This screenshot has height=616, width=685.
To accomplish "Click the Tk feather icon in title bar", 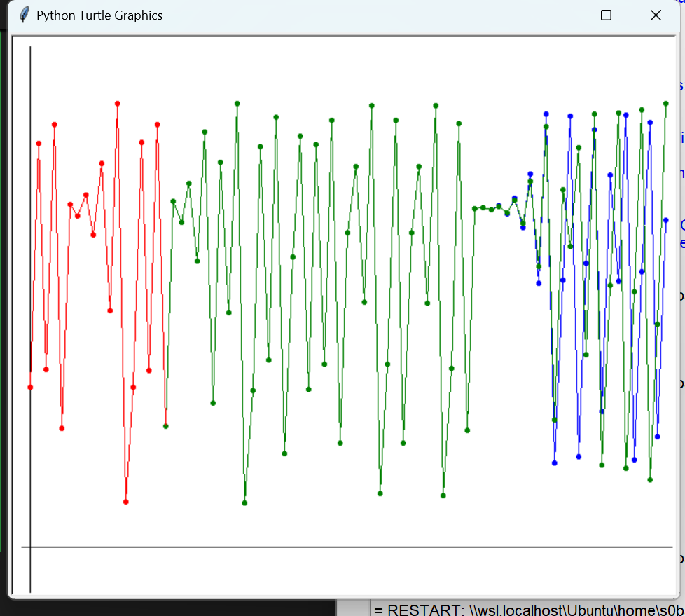I will coord(24,15).
